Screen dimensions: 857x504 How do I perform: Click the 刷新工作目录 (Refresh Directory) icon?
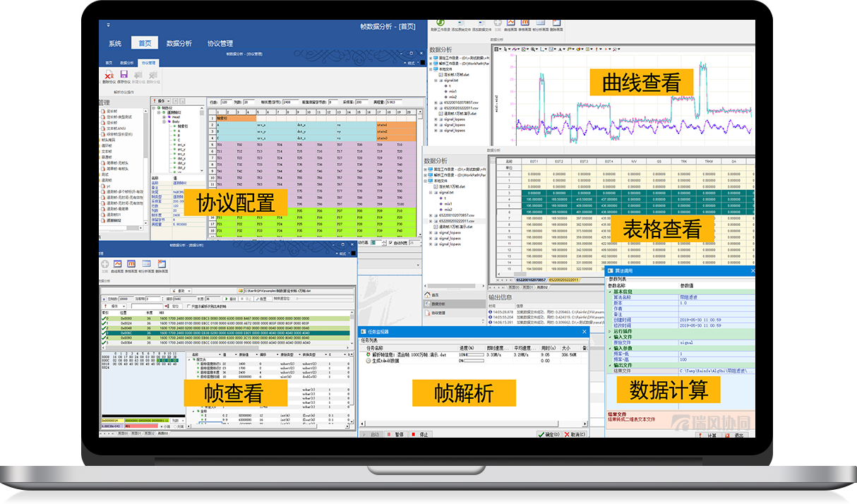pyautogui.click(x=439, y=22)
